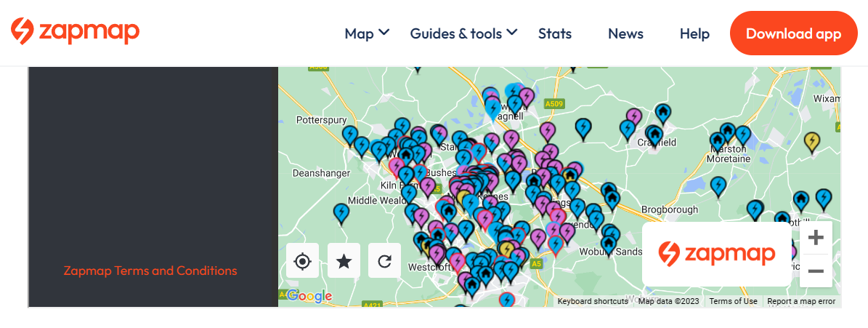The image size is (868, 328).
Task: Click the white Zapmap logo card on map
Action: pos(716,255)
